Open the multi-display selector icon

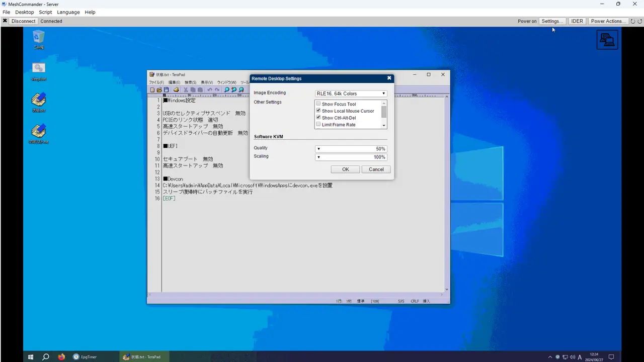[x=607, y=40]
